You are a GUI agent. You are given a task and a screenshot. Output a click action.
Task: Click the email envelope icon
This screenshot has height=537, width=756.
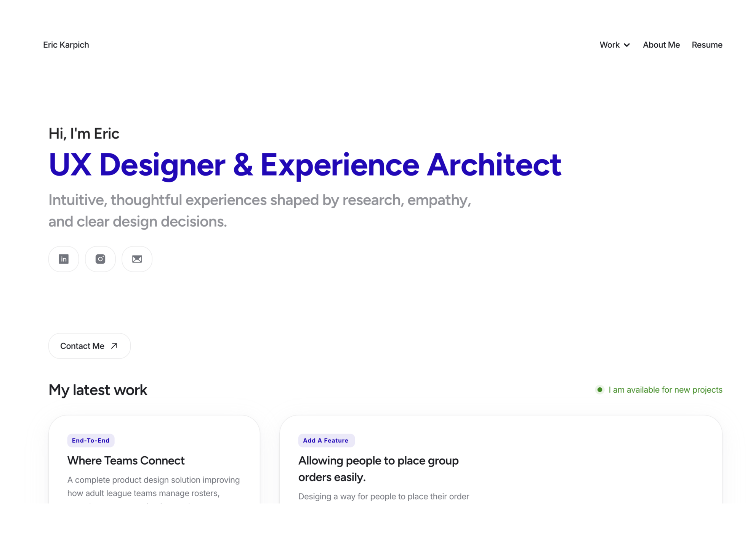(x=137, y=259)
